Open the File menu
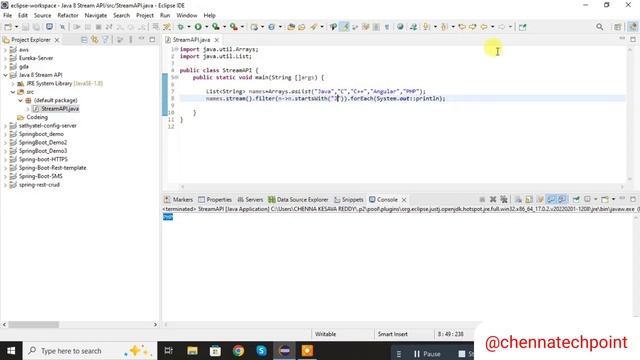Screen dimensions: 640x360 7,16
